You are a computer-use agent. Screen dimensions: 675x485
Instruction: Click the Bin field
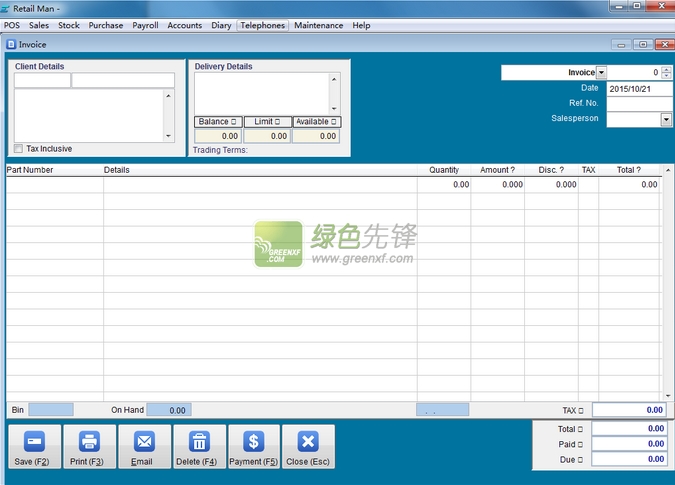coord(51,410)
